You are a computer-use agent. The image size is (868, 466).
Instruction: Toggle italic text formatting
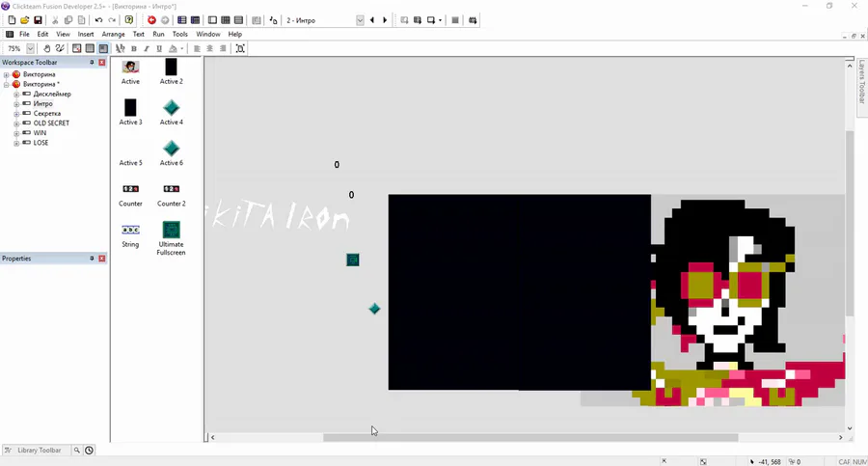pyautogui.click(x=147, y=49)
